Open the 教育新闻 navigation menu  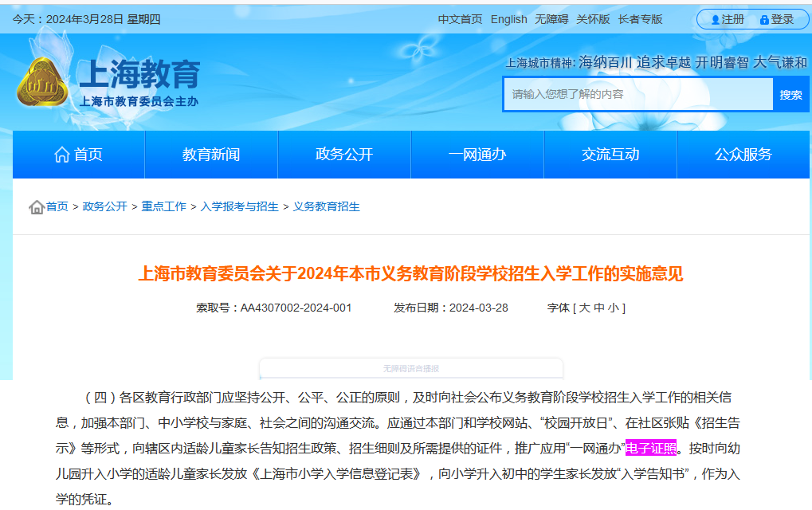(x=211, y=155)
